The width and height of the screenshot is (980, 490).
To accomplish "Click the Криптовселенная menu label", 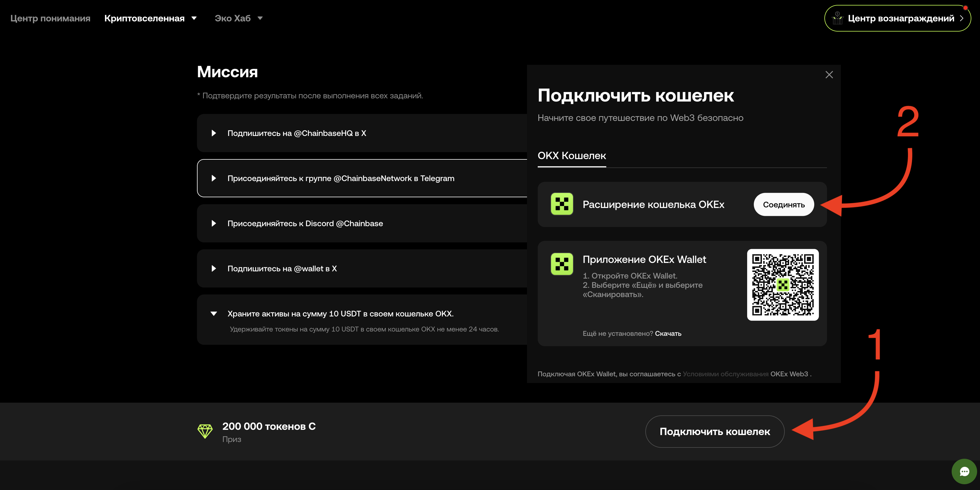I will pyautogui.click(x=144, y=18).
